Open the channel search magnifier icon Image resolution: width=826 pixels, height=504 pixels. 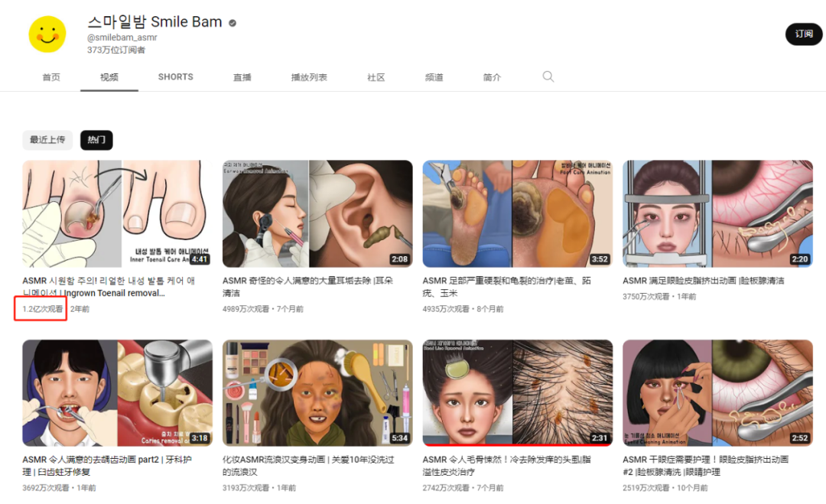548,77
